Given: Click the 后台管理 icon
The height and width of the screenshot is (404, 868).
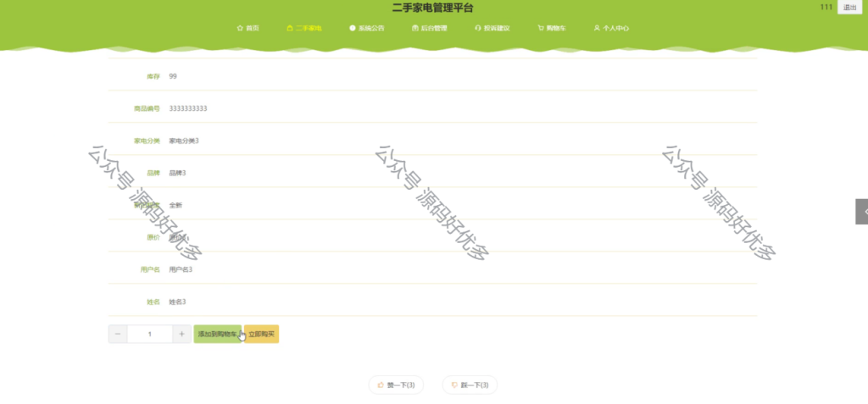Looking at the screenshot, I should click(415, 28).
